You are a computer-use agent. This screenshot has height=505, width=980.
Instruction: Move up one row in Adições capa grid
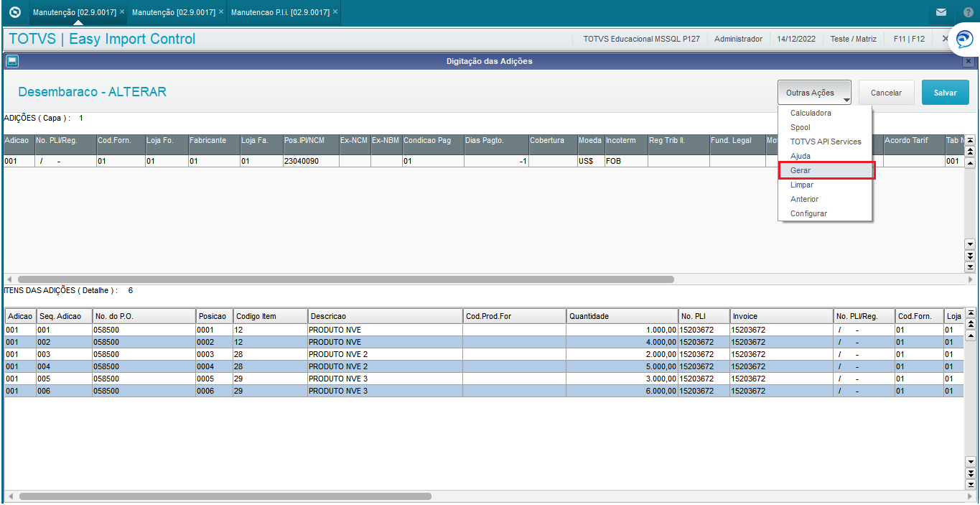970,163
